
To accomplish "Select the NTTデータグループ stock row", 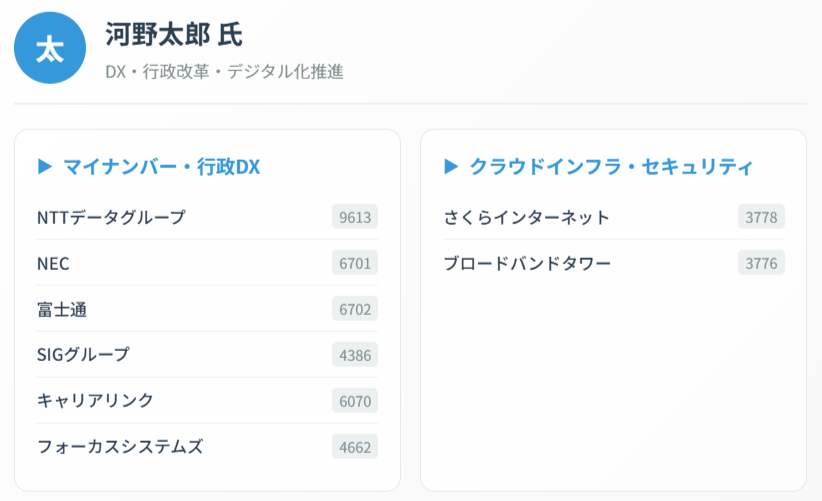I will (111, 217).
